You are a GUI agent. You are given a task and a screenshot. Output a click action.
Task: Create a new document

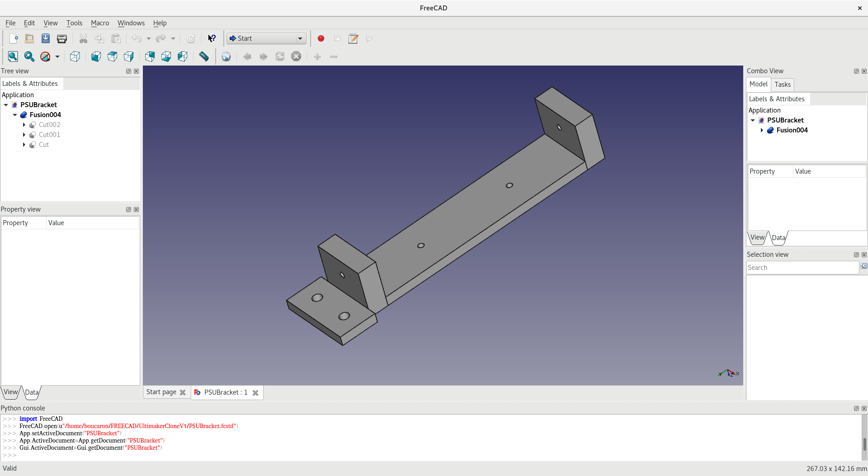click(x=13, y=39)
